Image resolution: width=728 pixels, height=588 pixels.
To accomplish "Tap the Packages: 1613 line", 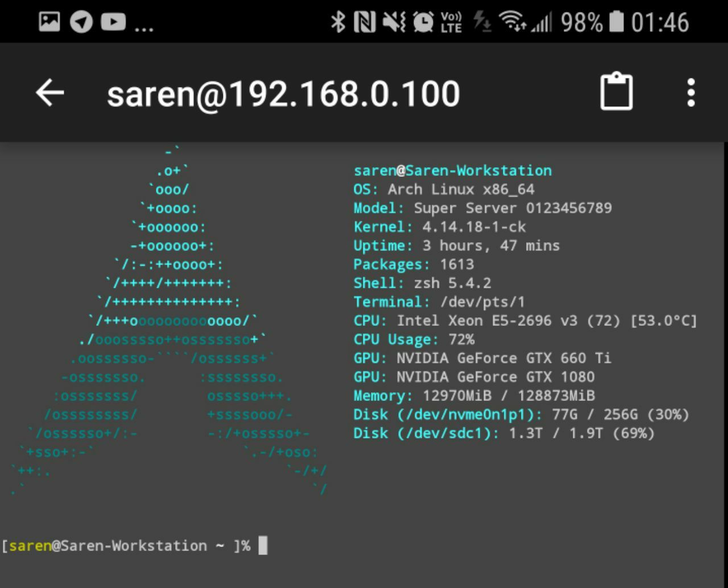I will tap(413, 264).
